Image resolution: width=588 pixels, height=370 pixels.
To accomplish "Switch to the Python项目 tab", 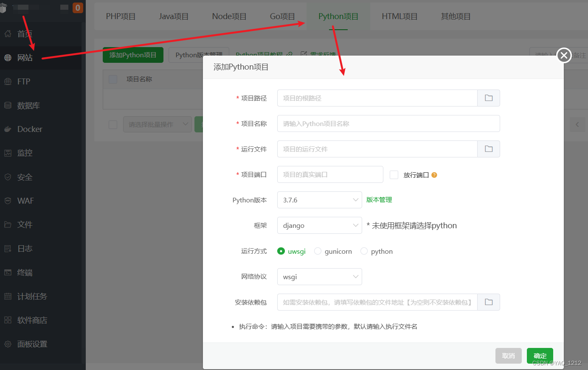I will pyautogui.click(x=338, y=16).
